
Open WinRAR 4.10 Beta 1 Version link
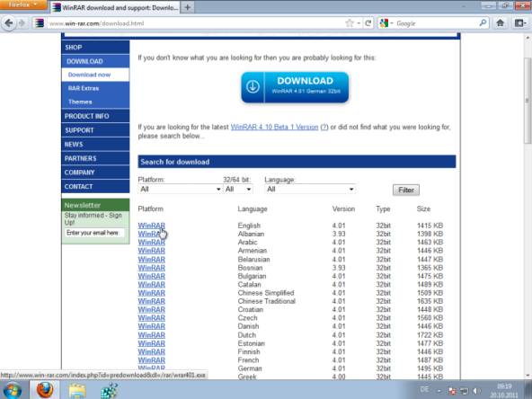pos(274,127)
